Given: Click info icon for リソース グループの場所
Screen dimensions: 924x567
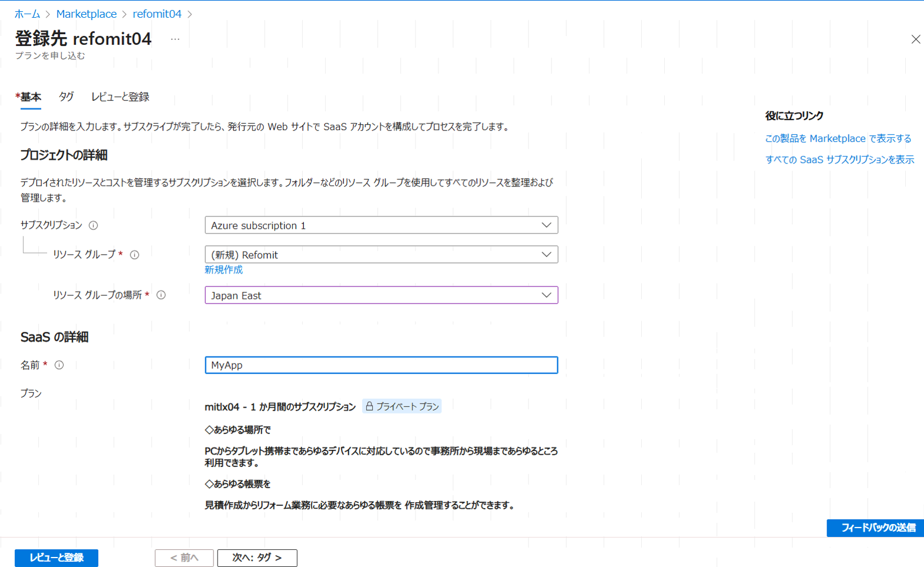Looking at the screenshot, I should [161, 295].
